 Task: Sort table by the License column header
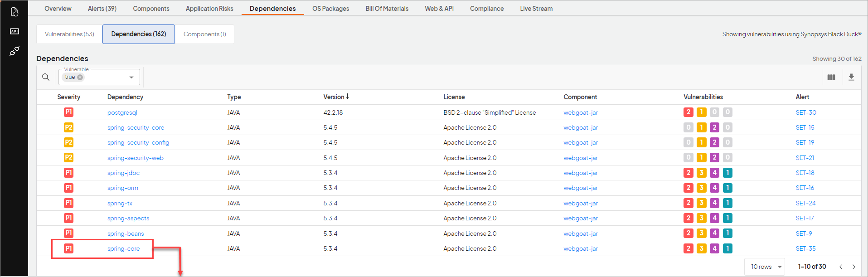(x=454, y=97)
